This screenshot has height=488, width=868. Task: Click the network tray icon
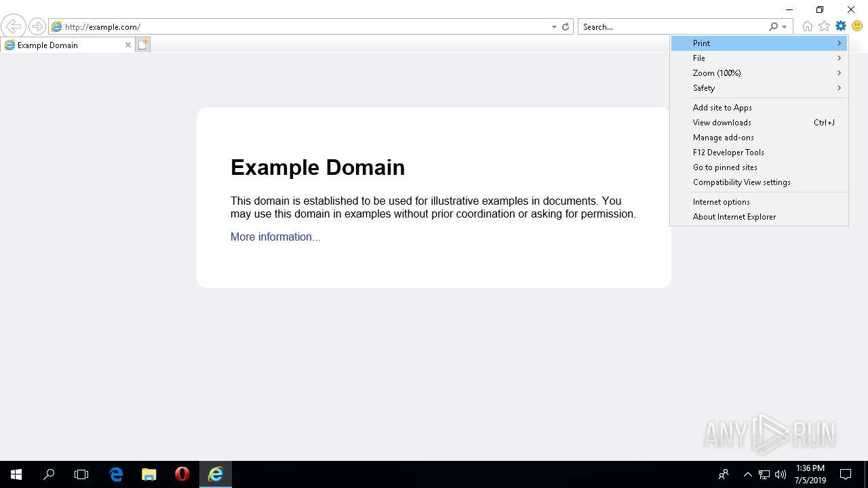pyautogui.click(x=764, y=474)
